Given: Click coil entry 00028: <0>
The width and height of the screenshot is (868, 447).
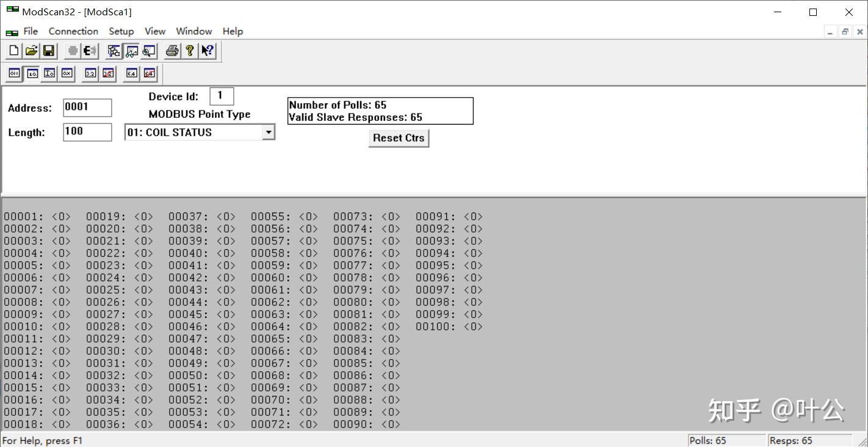Looking at the screenshot, I should pyautogui.click(x=120, y=327).
